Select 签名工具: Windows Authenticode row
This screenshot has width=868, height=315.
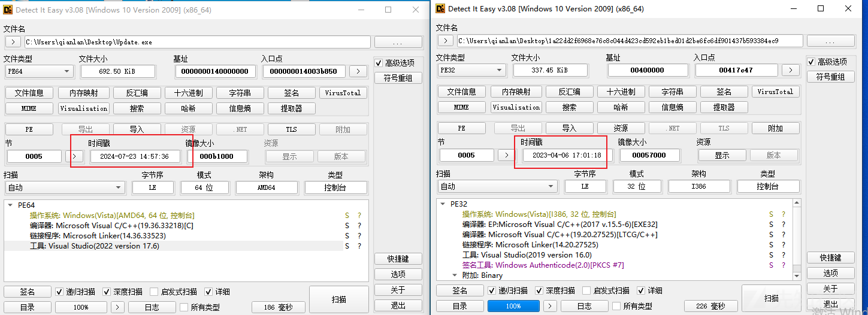(613, 265)
